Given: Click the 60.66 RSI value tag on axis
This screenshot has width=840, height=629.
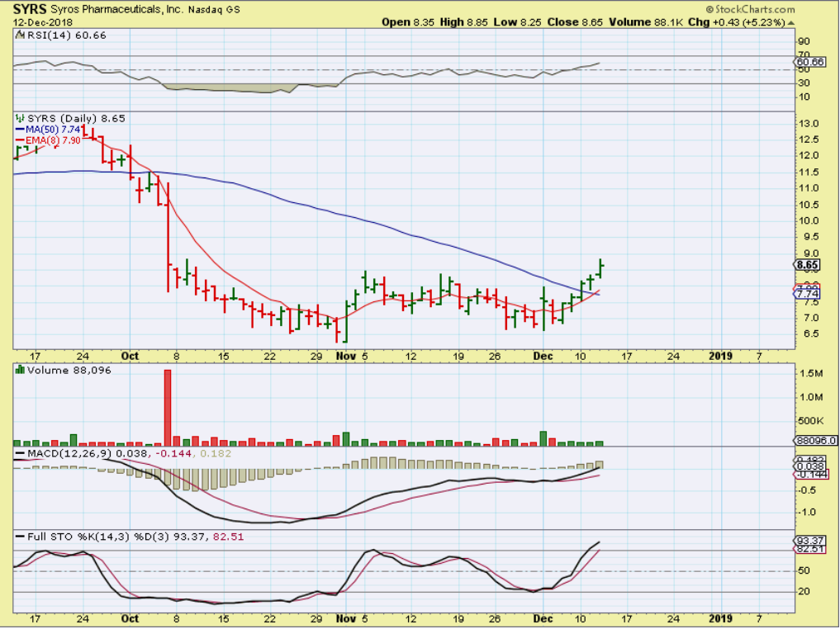Looking at the screenshot, I should click(x=810, y=62).
